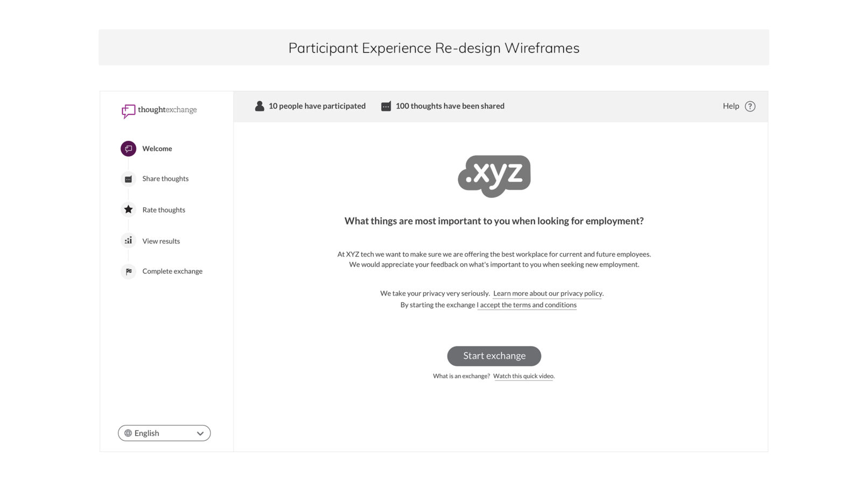Image resolution: width=868 pixels, height=488 pixels.
Task: Go to Rate thoughts step
Action: tap(164, 210)
